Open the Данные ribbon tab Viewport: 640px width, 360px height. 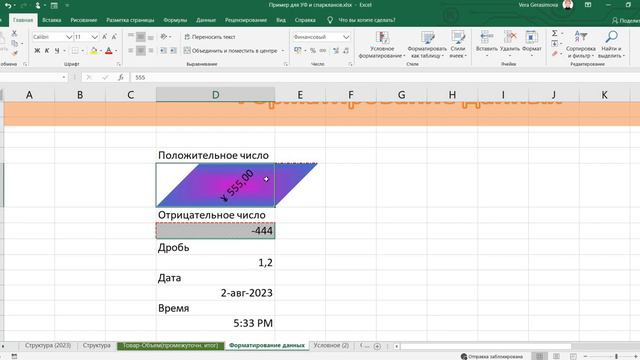click(x=206, y=20)
